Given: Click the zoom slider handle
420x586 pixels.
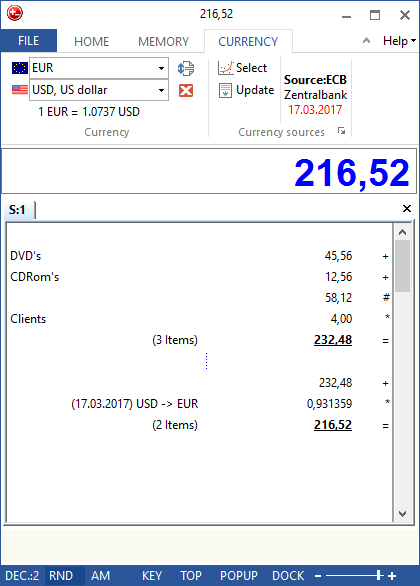Looking at the screenshot, I should point(379,576).
